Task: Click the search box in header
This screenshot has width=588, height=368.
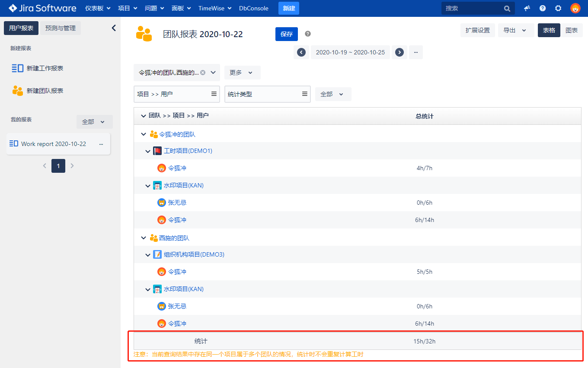Action: point(473,8)
